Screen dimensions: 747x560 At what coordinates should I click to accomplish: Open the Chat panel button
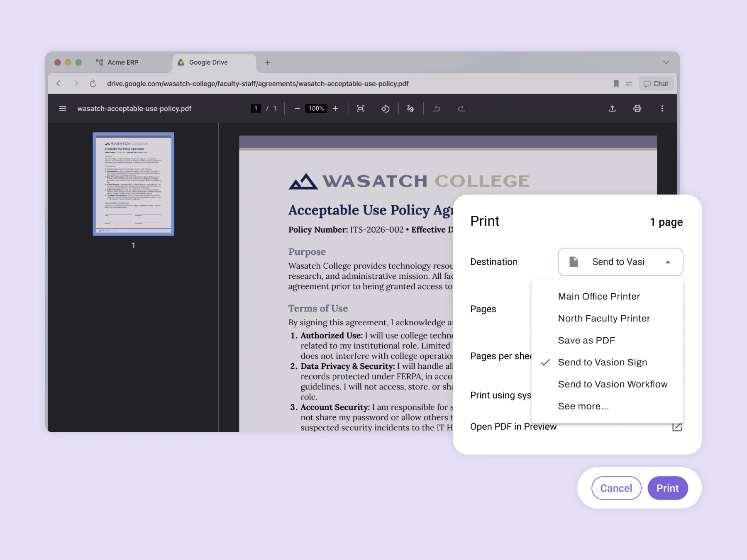click(x=656, y=83)
